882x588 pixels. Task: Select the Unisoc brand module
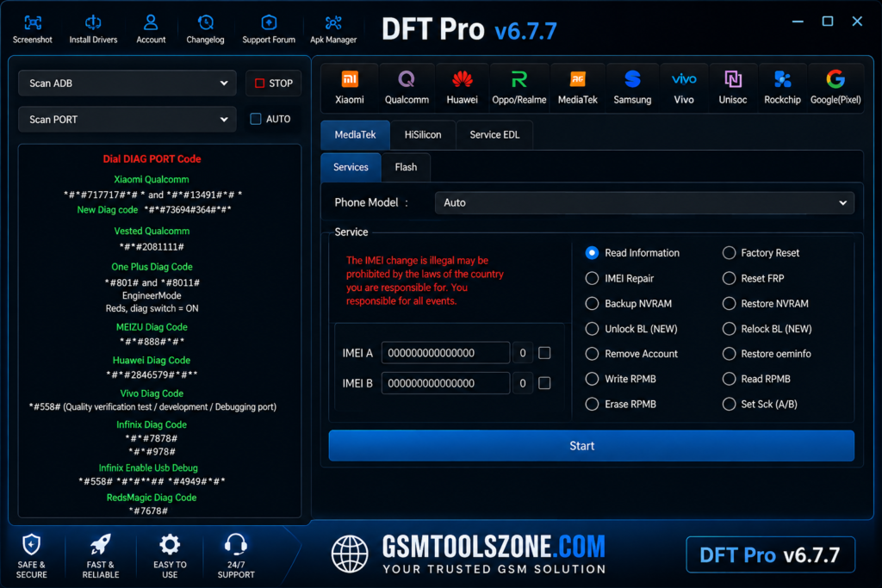(x=732, y=88)
